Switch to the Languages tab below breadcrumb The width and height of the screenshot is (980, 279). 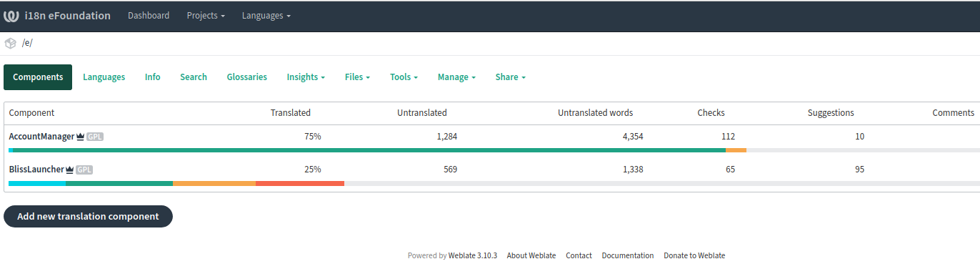pos(104,77)
